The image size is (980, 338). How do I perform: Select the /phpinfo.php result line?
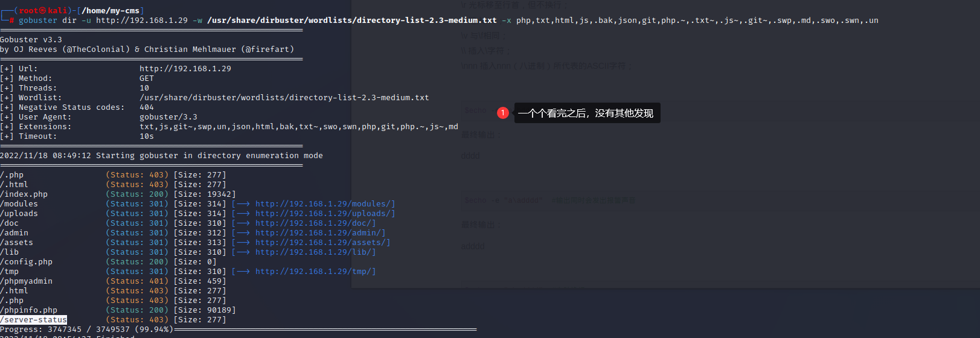[x=118, y=310]
